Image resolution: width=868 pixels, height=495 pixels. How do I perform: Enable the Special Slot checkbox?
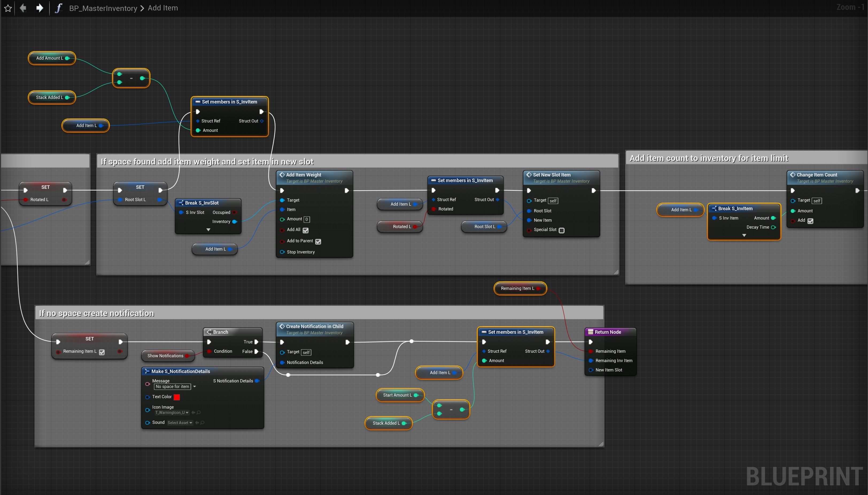pos(561,230)
